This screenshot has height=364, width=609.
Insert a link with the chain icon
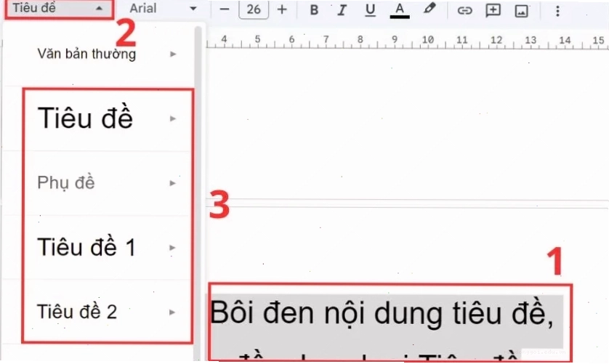point(464,10)
